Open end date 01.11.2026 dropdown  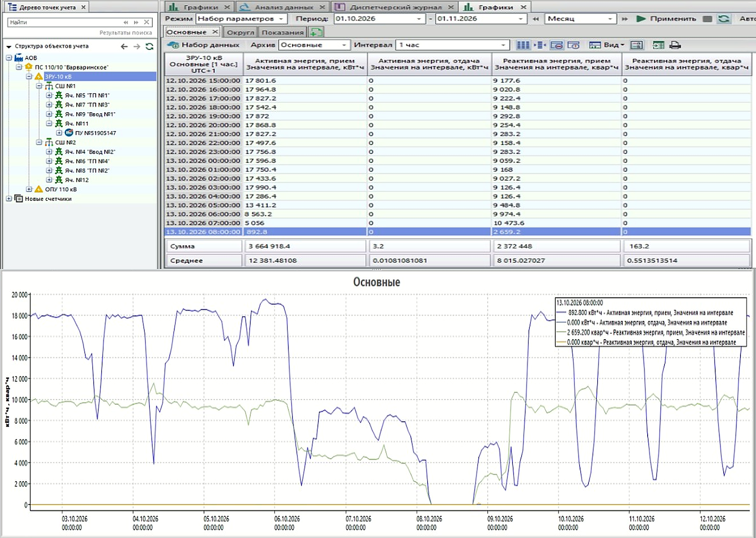pos(521,19)
